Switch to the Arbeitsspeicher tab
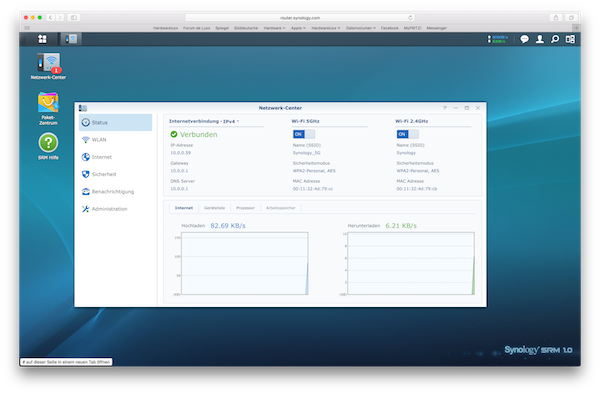This screenshot has width=600, height=394. click(280, 208)
